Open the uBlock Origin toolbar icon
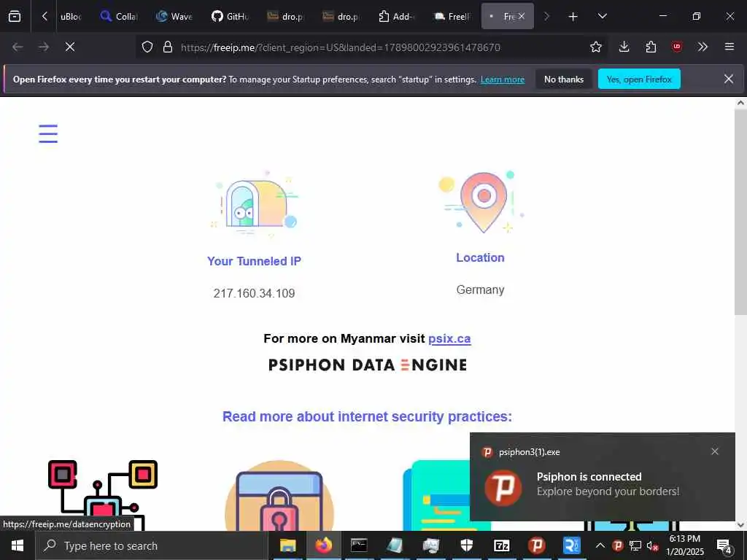This screenshot has height=560, width=747. pyautogui.click(x=676, y=47)
